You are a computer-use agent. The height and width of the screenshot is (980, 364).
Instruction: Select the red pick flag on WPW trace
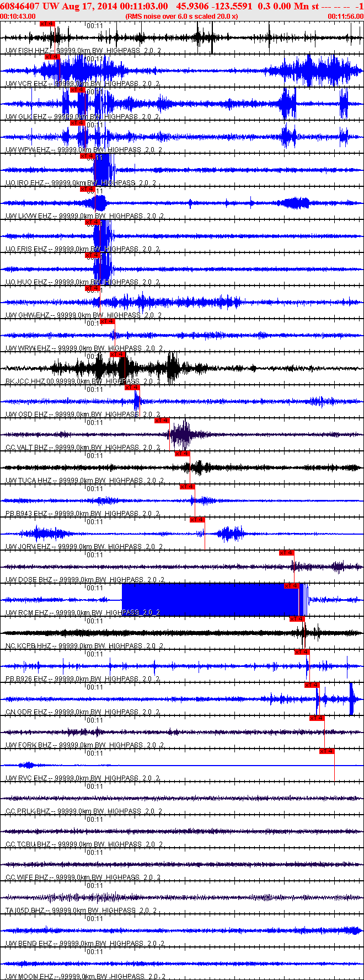click(x=77, y=123)
